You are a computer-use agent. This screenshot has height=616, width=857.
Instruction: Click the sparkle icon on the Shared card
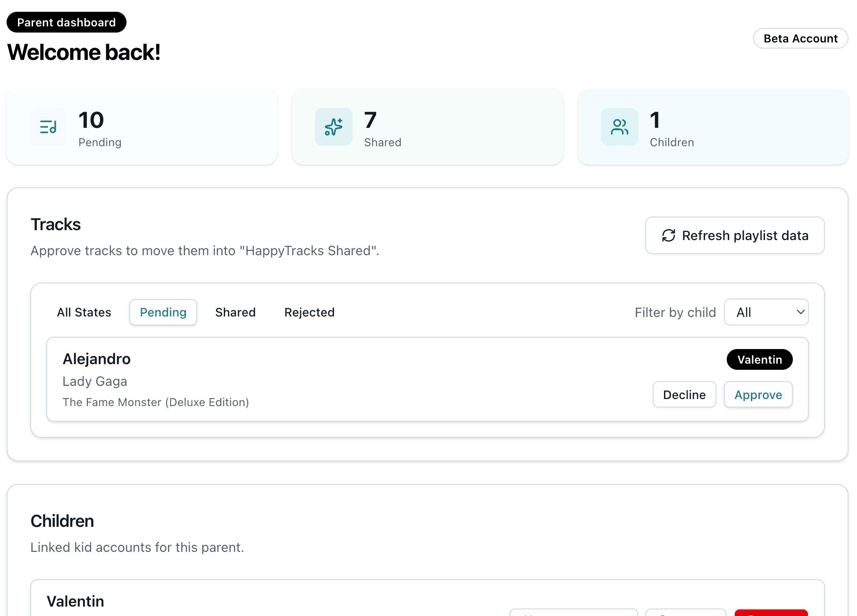point(334,127)
